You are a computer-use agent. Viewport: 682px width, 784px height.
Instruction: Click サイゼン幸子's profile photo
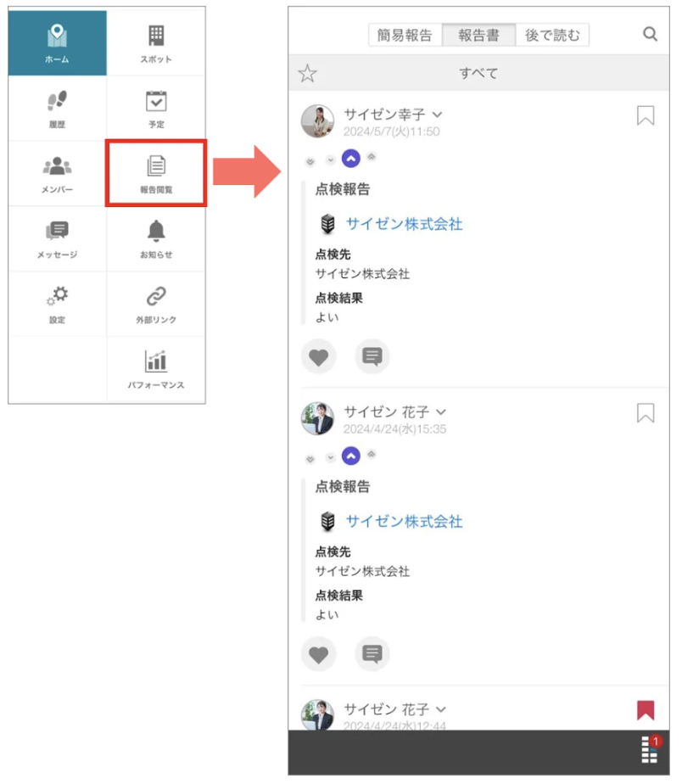pos(317,121)
